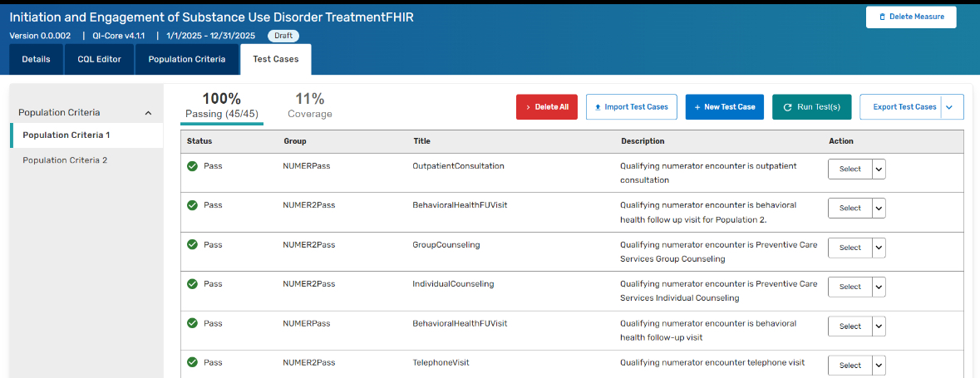
Task: Click the green checkmark in IndividualCounseling row
Action: [193, 283]
